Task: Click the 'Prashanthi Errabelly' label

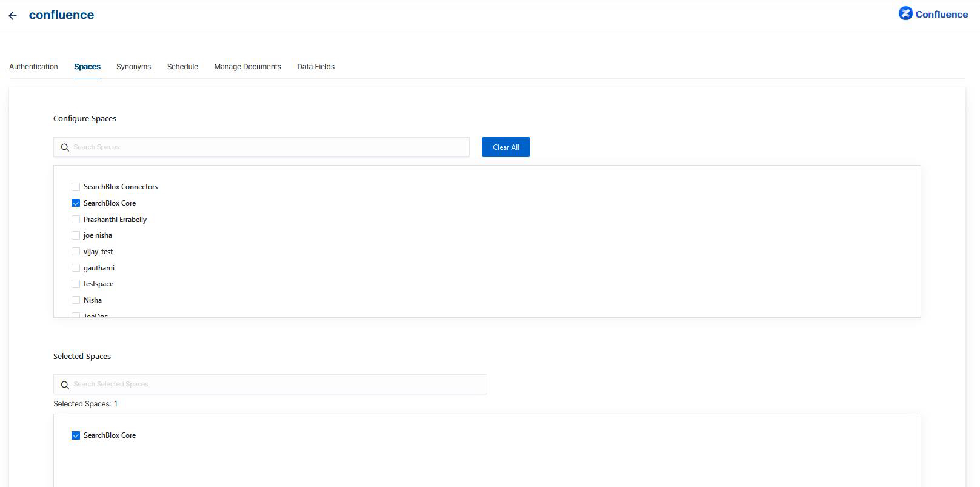Action: coord(115,220)
